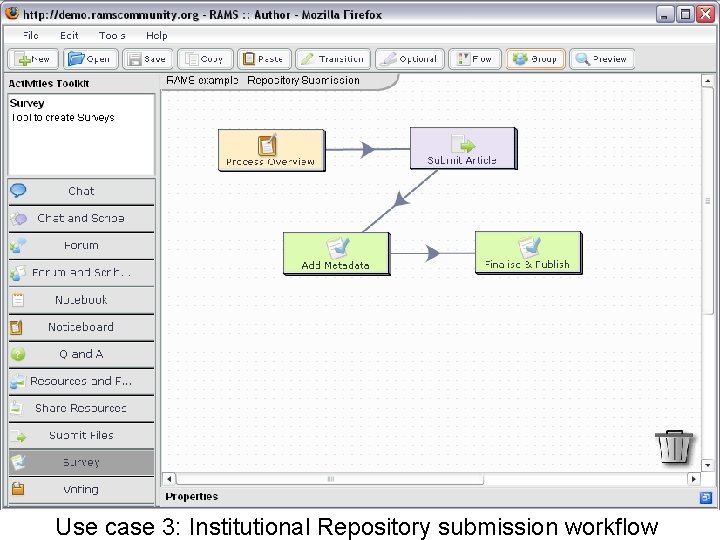Select the Chat activity tool
Image resolution: width=720 pixels, height=540 pixels.
pyautogui.click(x=81, y=191)
